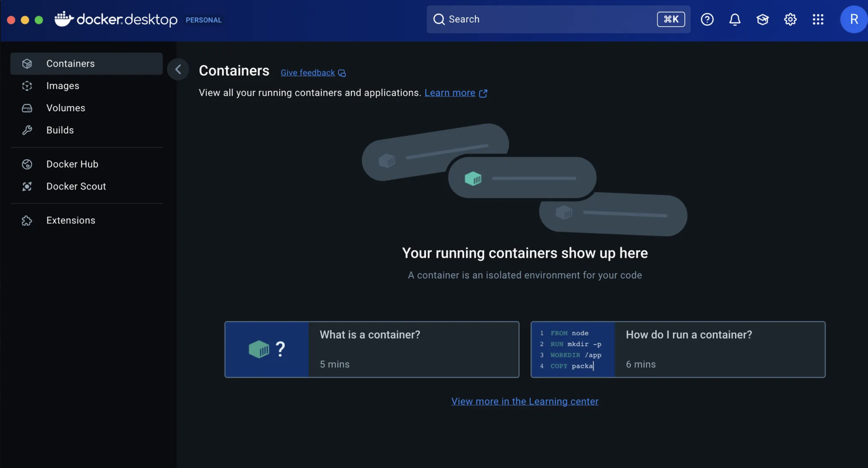Open the Help question mark menu

pos(707,19)
